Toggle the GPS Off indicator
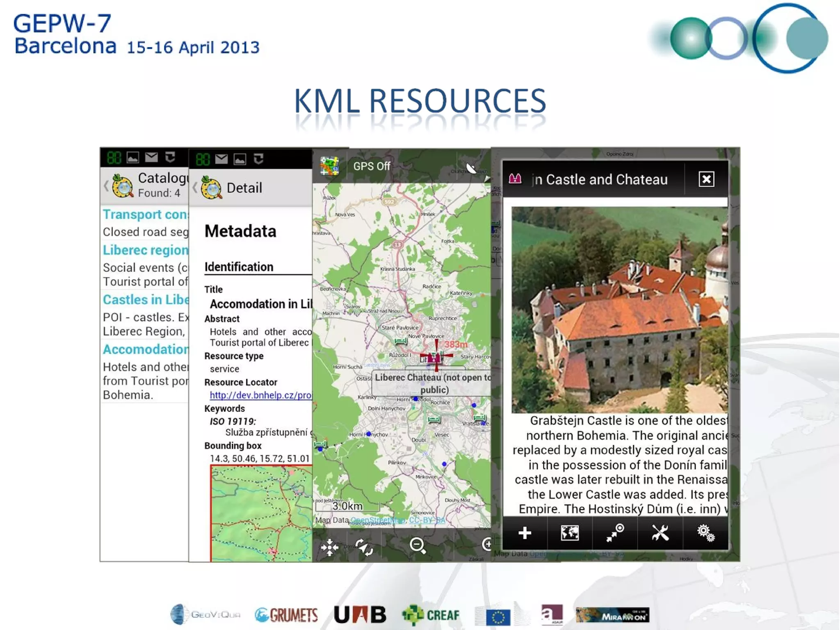Screen dimensions: 840x630 372,166
